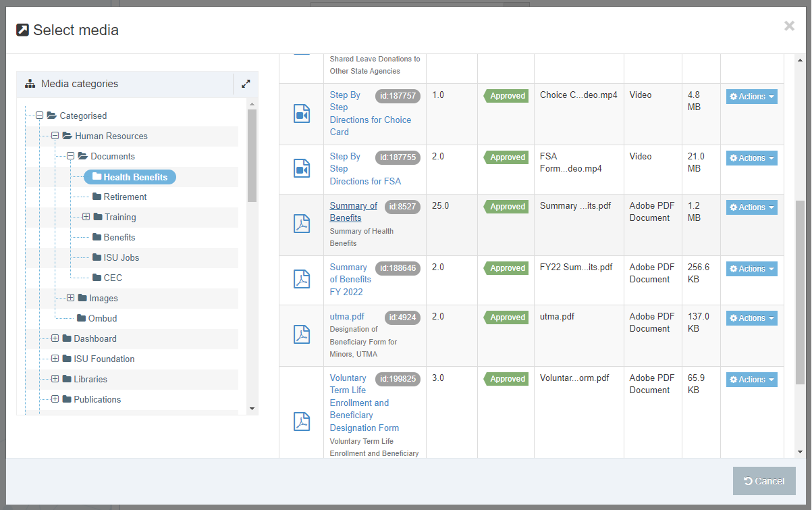Click the utma.pdf link

coord(347,316)
